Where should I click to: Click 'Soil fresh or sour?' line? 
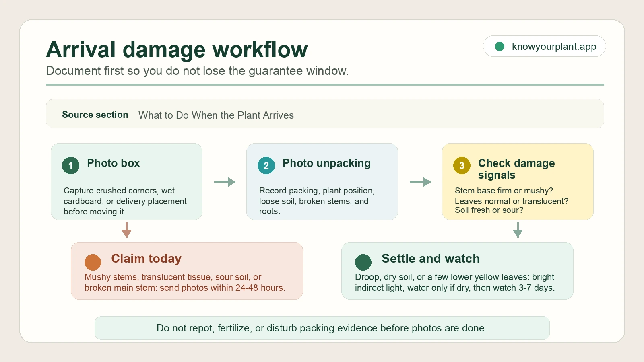489,210
